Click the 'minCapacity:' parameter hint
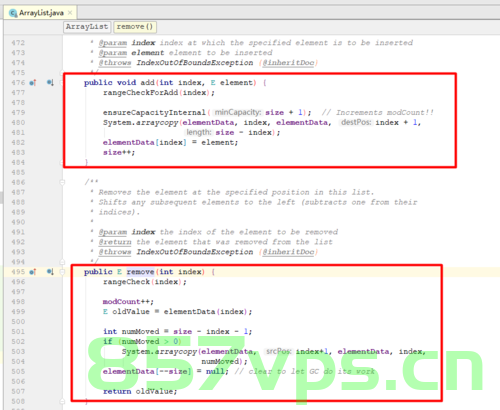 coord(238,112)
